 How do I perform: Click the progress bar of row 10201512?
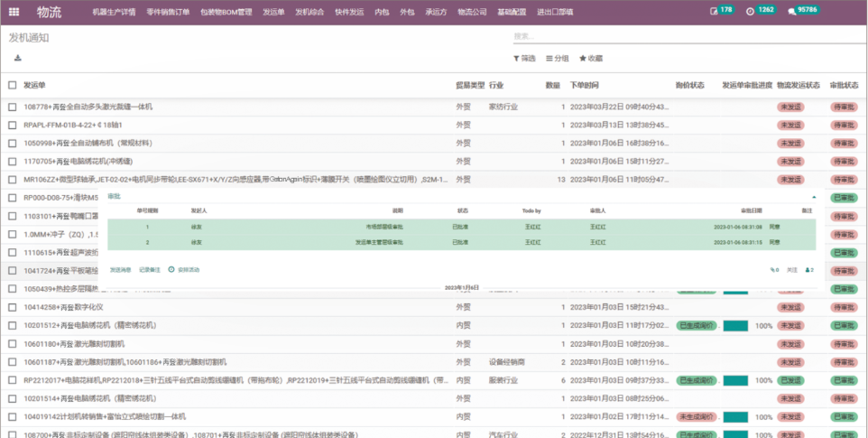(x=735, y=326)
